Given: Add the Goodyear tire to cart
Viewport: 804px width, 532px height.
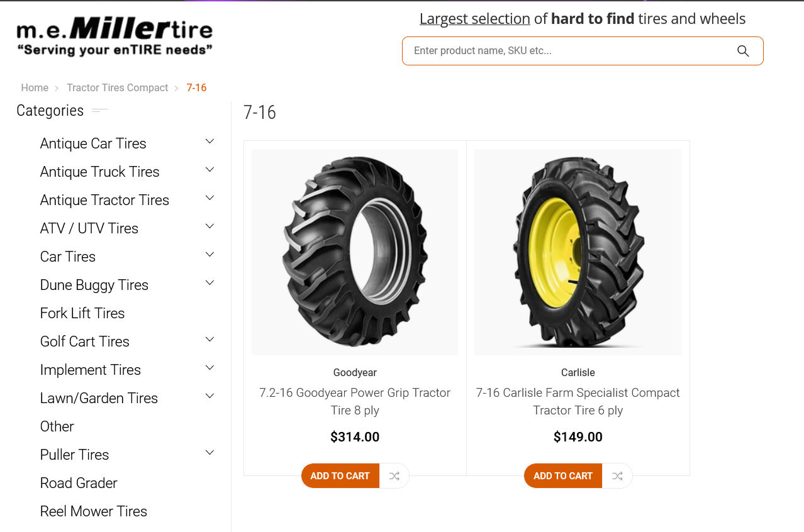Looking at the screenshot, I should tap(340, 476).
